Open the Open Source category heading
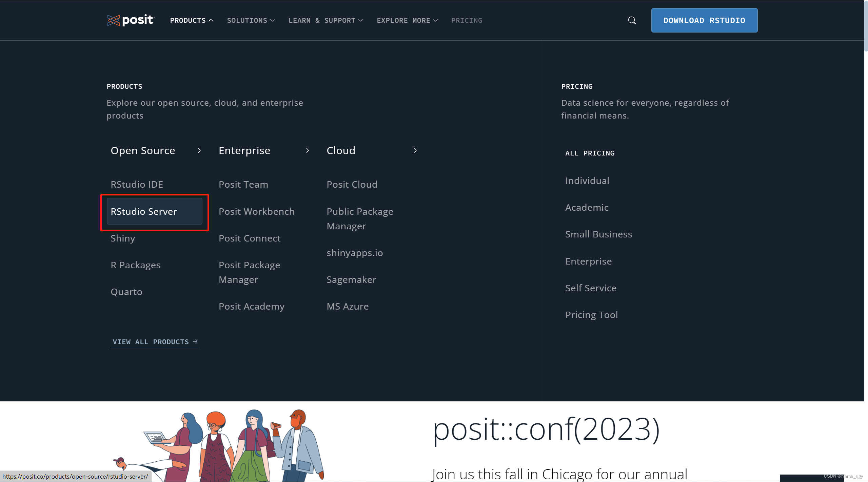Image resolution: width=868 pixels, height=482 pixels. pyautogui.click(x=143, y=150)
